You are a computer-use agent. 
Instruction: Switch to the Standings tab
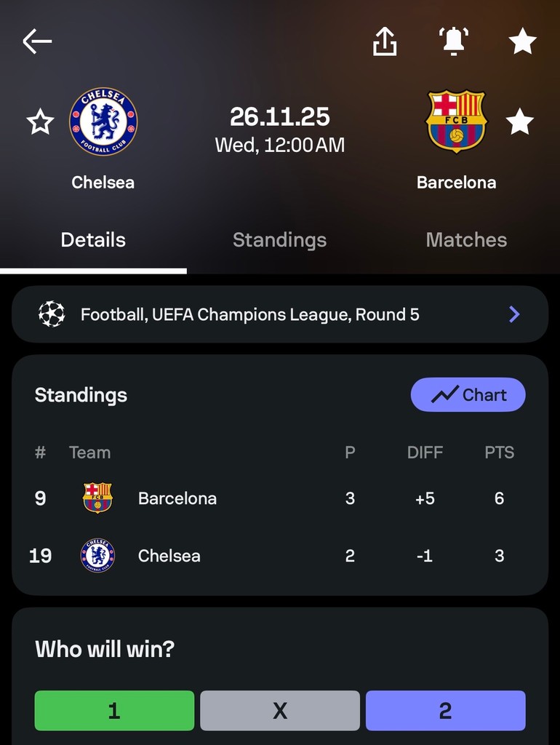pyautogui.click(x=279, y=240)
